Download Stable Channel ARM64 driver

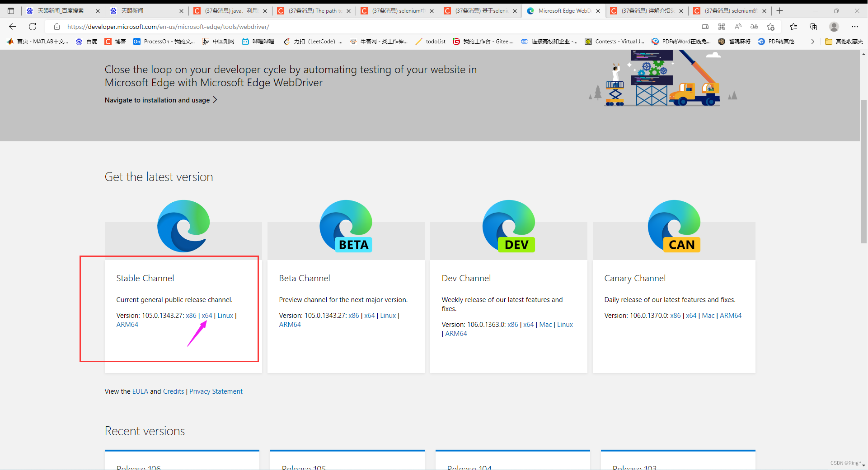[127, 325]
